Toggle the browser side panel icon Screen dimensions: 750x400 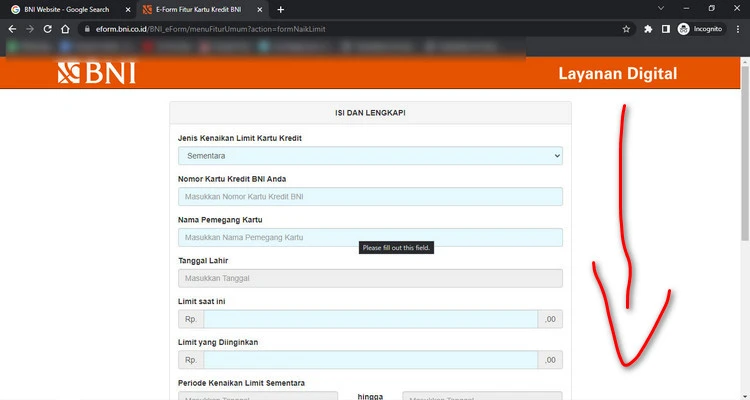[x=665, y=29]
